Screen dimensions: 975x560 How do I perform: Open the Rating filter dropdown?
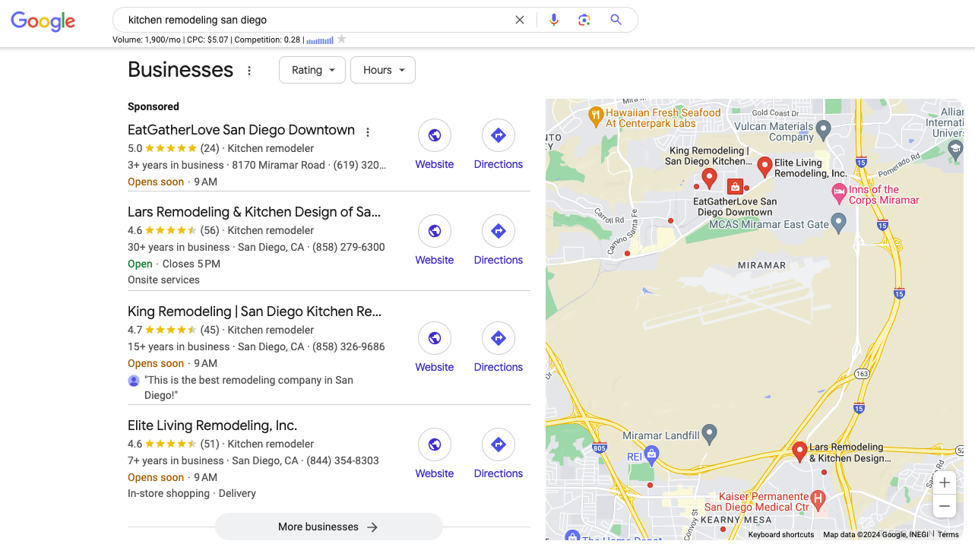[x=312, y=70]
